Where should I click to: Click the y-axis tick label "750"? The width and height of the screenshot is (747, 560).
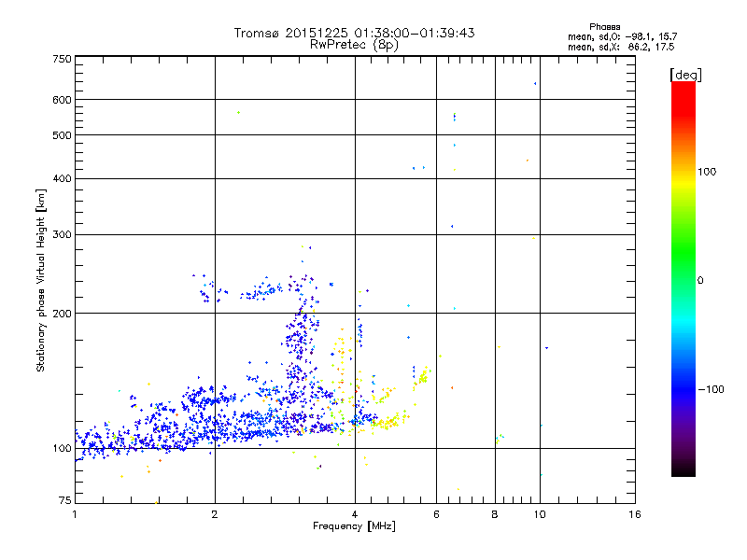[62, 59]
